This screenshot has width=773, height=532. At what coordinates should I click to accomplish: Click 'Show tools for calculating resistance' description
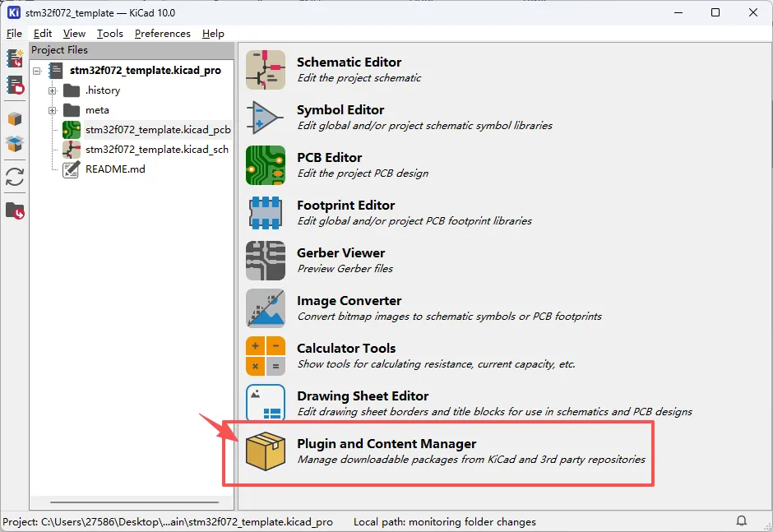point(437,364)
